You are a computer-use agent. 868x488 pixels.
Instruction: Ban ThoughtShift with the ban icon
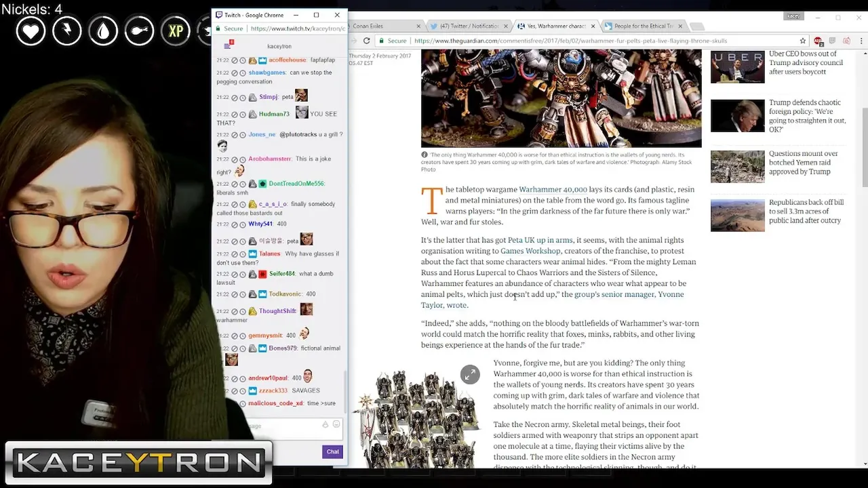[x=235, y=311]
